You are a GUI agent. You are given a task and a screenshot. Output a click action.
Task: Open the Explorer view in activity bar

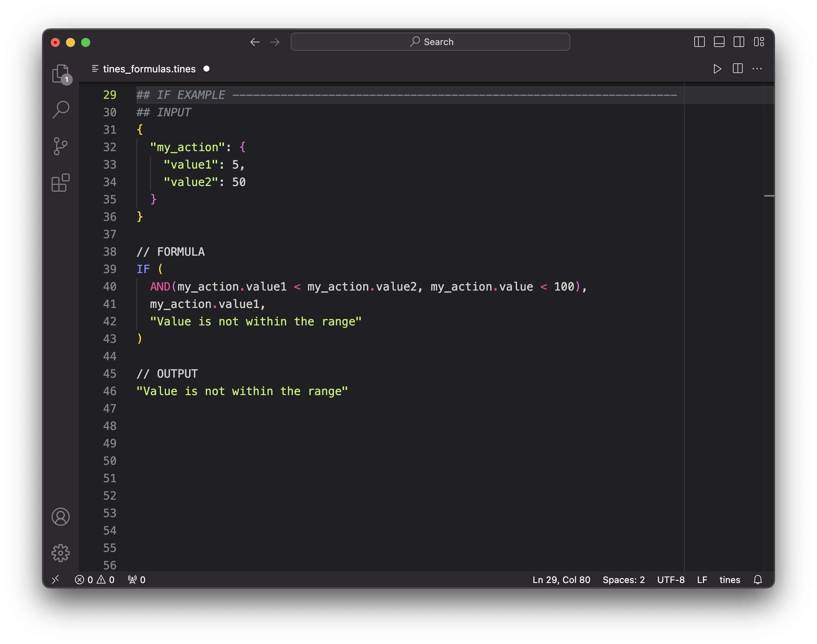pyautogui.click(x=61, y=74)
